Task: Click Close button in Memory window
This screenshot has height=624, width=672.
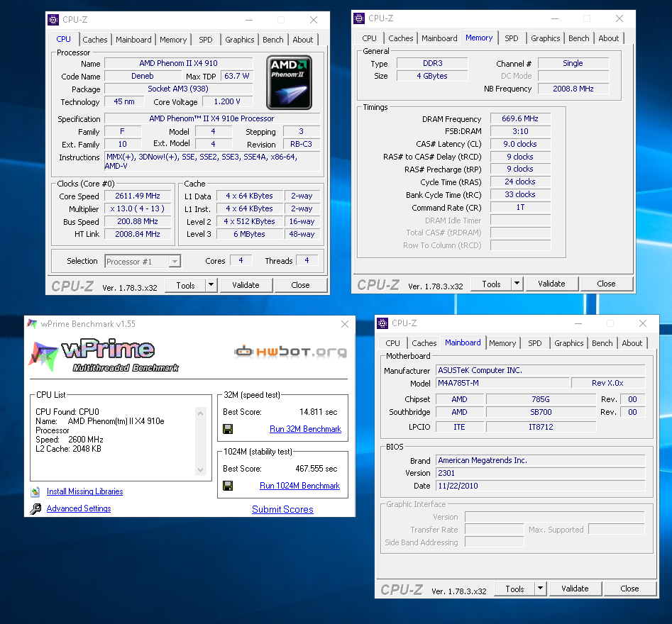Action: (606, 284)
